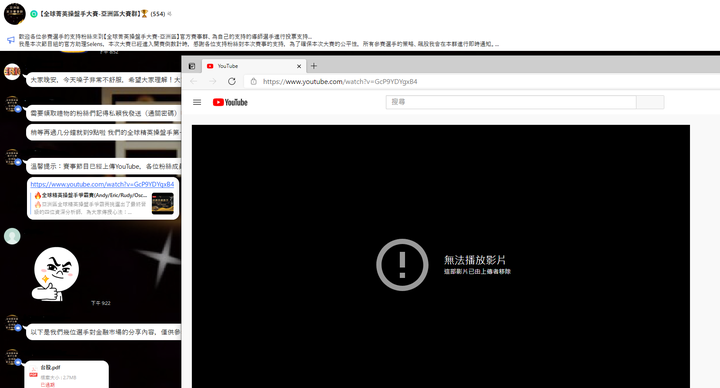The height and width of the screenshot is (388, 720).
Task: Open the teal avatar above the sticker
Action: [x=12, y=236]
